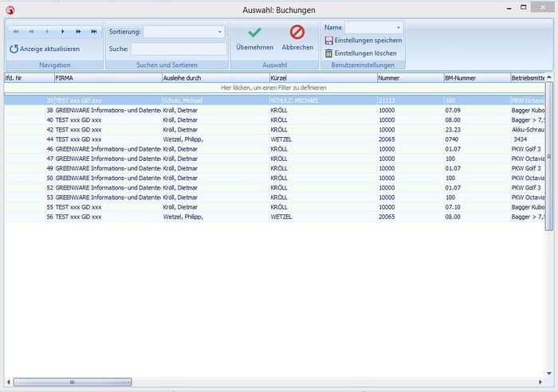Click filter row 'Hier klicken, um einen Filter zu definieren'
Image resolution: width=558 pixels, height=392 pixels.
click(274, 88)
